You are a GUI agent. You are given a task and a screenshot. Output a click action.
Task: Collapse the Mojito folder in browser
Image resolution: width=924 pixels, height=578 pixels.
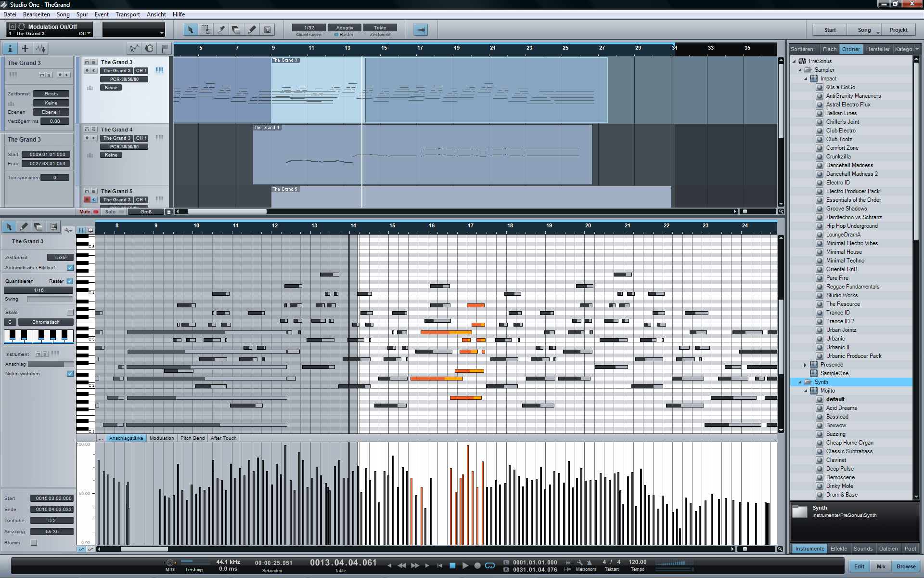(806, 391)
